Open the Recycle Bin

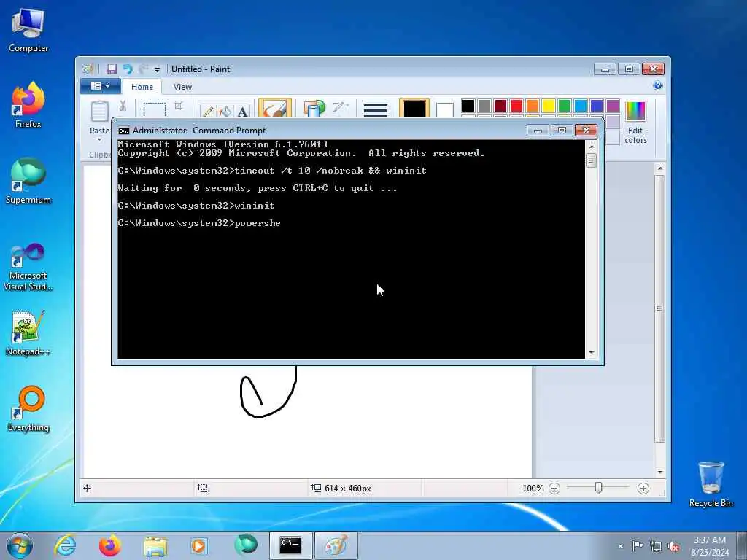711,484
